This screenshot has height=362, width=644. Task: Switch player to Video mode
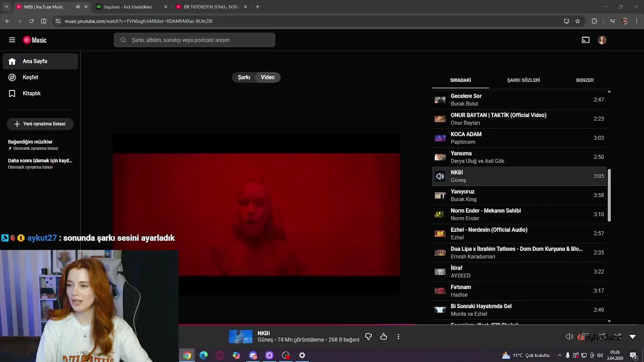click(268, 77)
